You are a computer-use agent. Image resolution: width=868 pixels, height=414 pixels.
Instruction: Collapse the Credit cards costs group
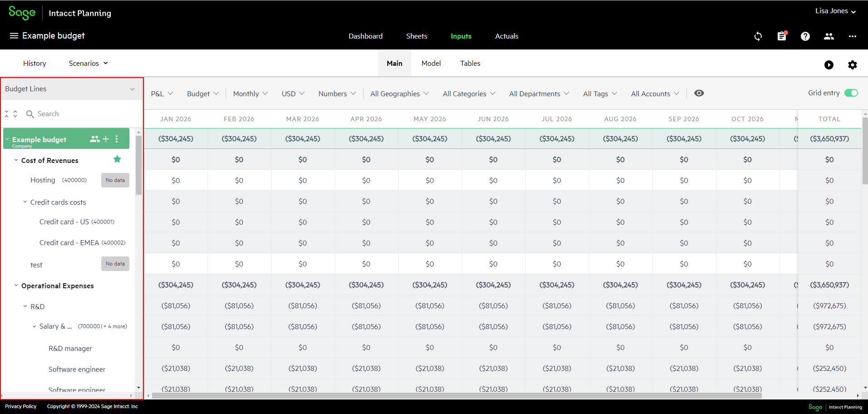pyautogui.click(x=25, y=202)
